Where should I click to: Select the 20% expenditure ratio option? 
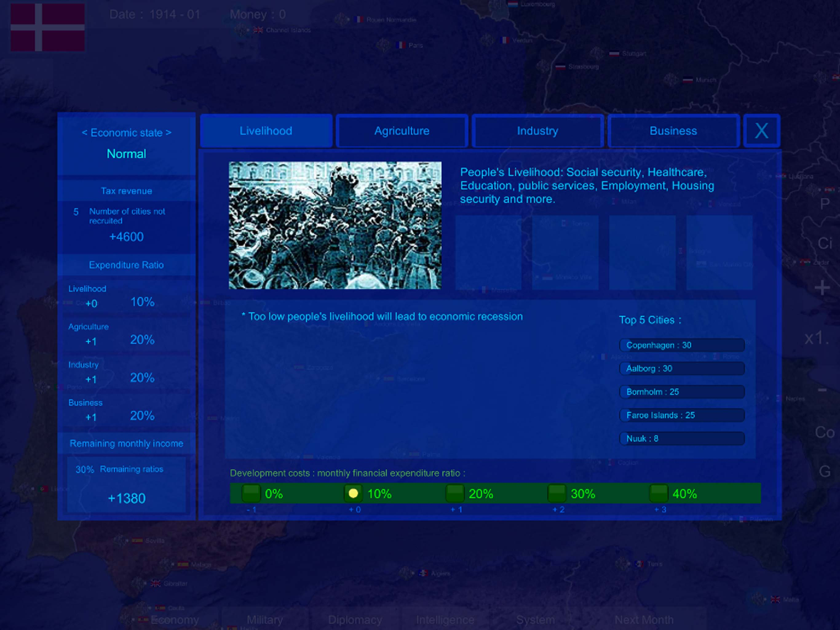click(x=455, y=493)
